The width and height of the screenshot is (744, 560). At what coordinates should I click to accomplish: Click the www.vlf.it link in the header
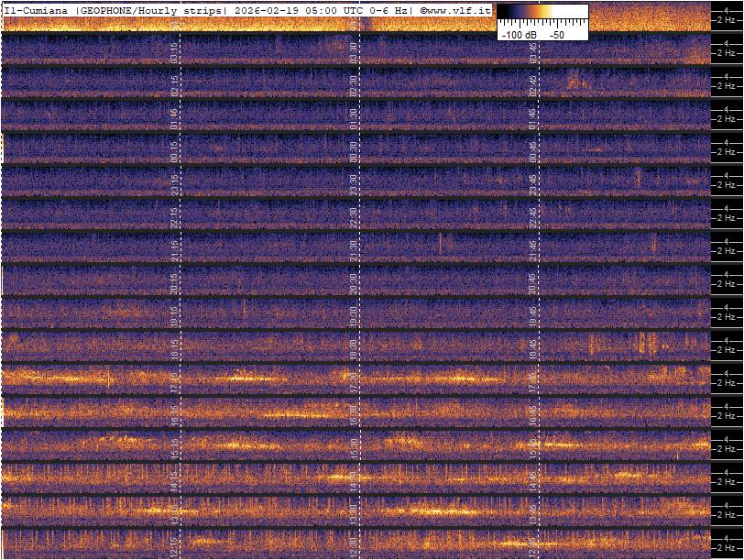click(459, 9)
